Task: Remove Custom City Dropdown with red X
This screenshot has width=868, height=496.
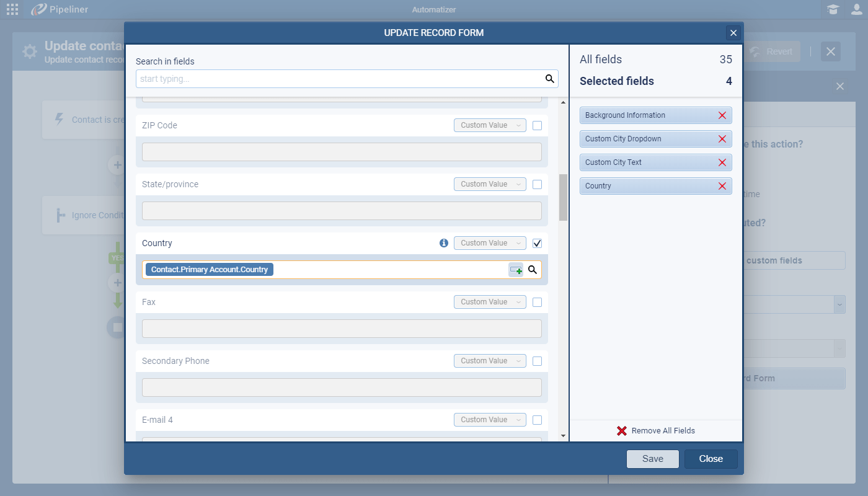Action: [x=722, y=139]
